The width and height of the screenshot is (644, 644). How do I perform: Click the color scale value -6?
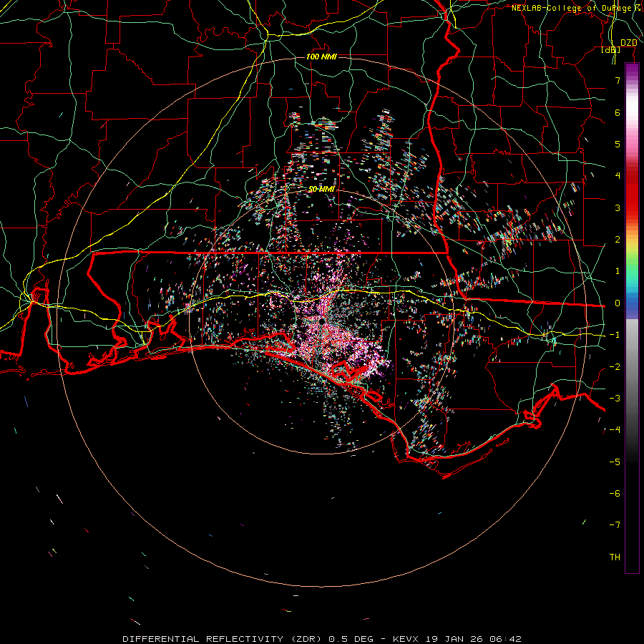(615, 494)
